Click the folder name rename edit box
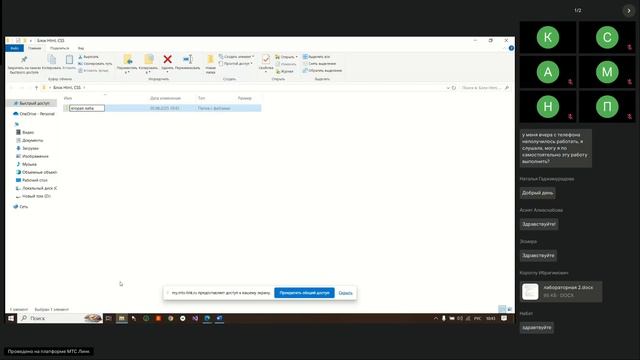This screenshot has height=360, width=640. pos(87,108)
